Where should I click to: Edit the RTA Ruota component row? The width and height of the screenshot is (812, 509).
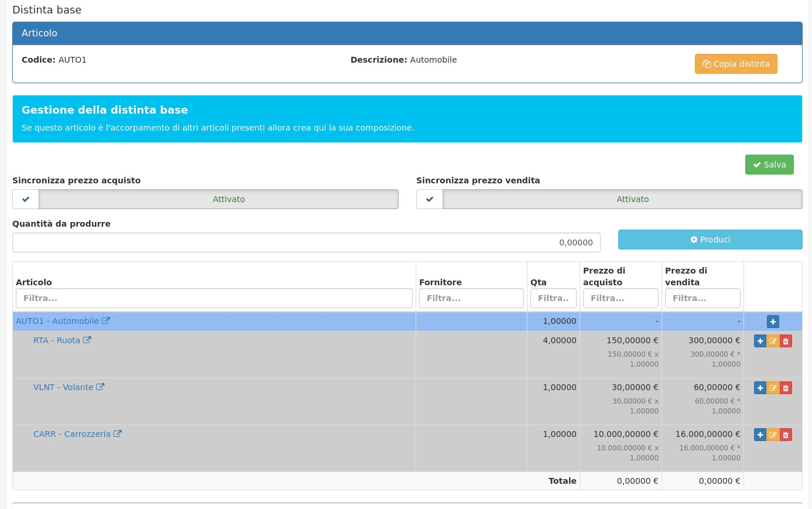pyautogui.click(x=773, y=341)
